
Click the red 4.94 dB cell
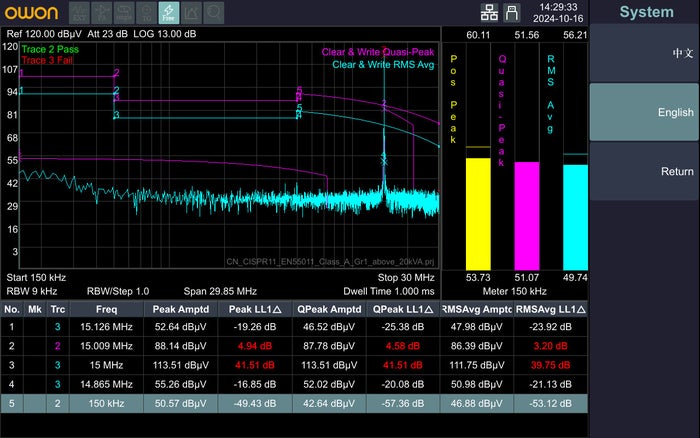point(255,346)
